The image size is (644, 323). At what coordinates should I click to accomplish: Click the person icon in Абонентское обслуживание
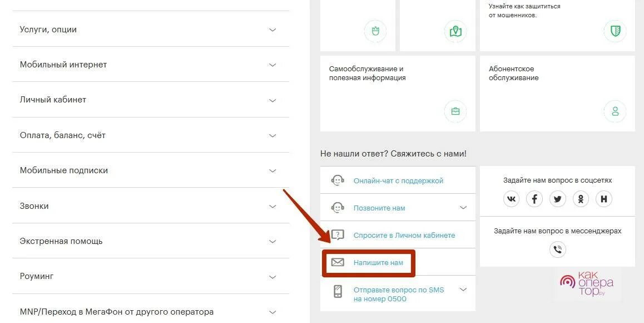615,111
